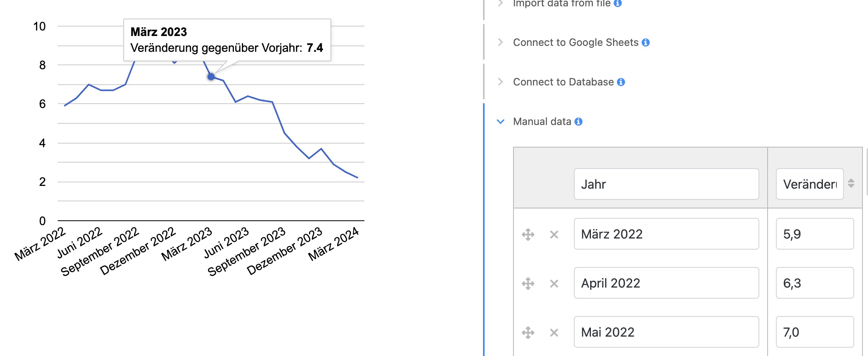Click move handle for März 2022 row

pyautogui.click(x=528, y=235)
